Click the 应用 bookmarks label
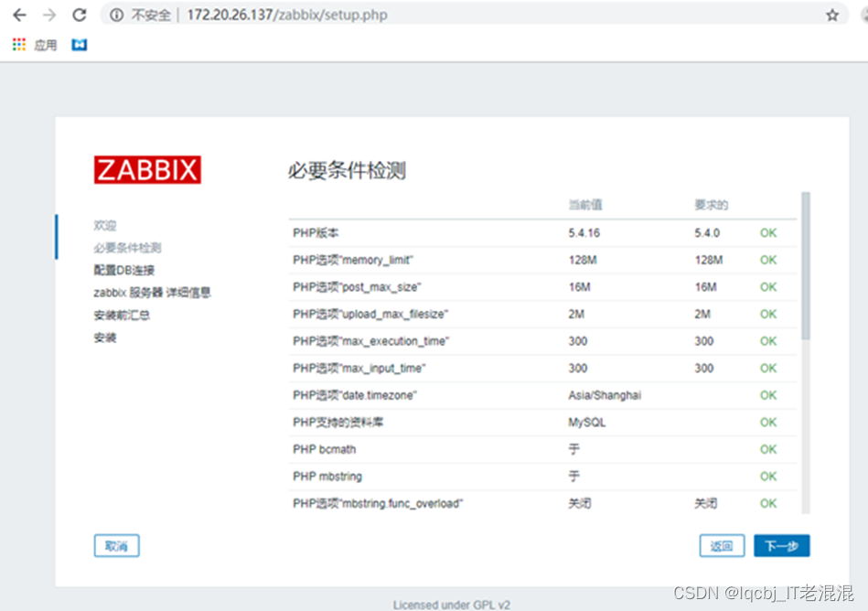Viewport: 868px width, 611px height. point(46,45)
